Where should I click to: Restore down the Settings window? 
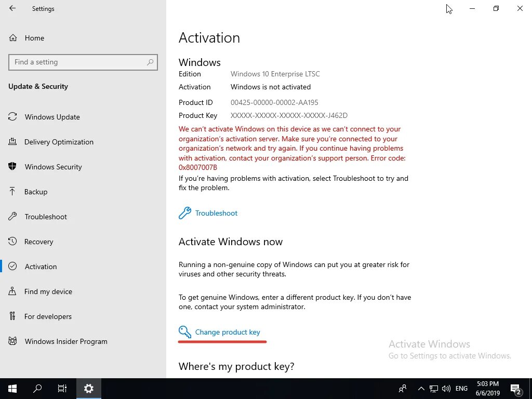496,8
